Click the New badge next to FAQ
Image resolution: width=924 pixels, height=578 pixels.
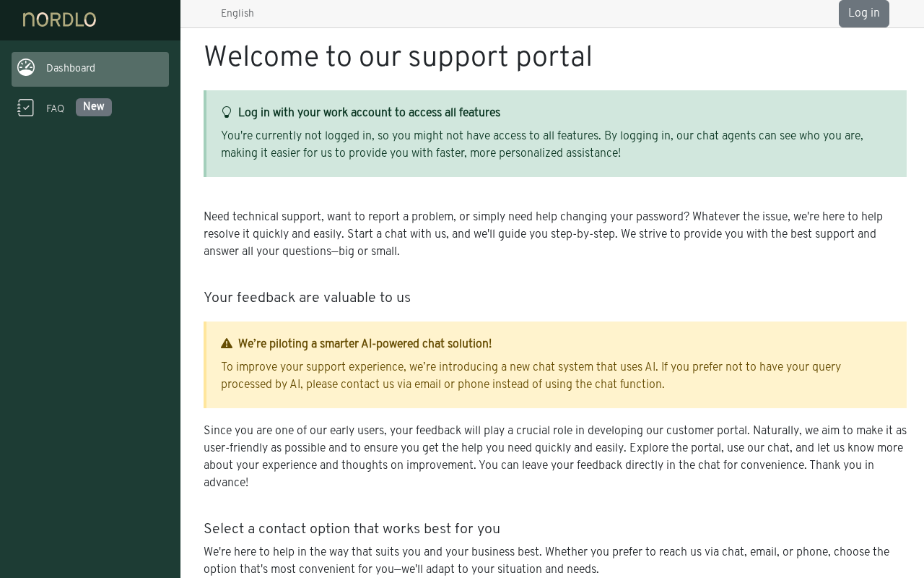(94, 107)
